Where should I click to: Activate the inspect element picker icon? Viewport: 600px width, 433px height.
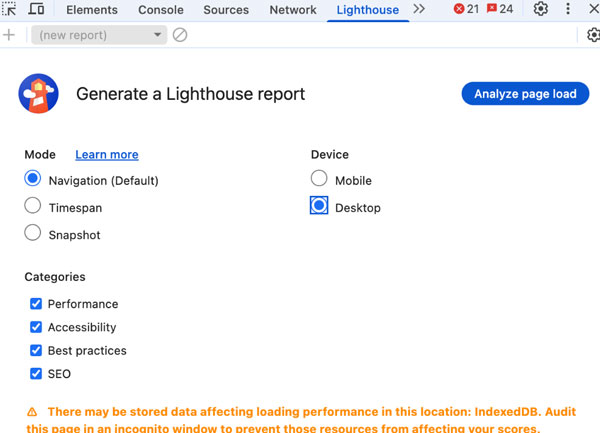coord(9,9)
